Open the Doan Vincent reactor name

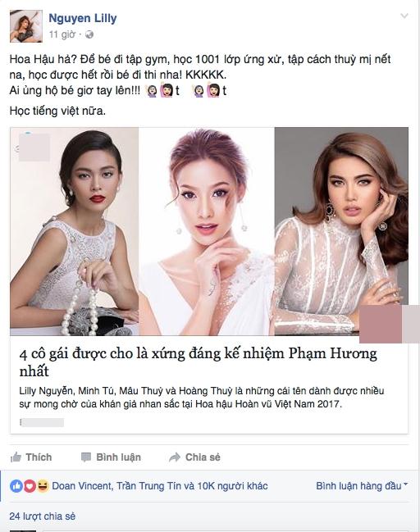coord(81,486)
